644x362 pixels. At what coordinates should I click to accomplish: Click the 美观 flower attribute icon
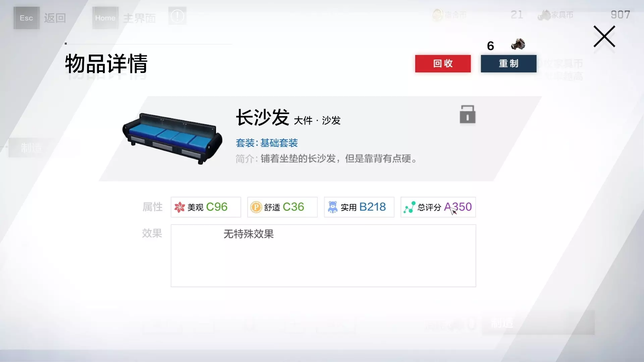point(179,207)
